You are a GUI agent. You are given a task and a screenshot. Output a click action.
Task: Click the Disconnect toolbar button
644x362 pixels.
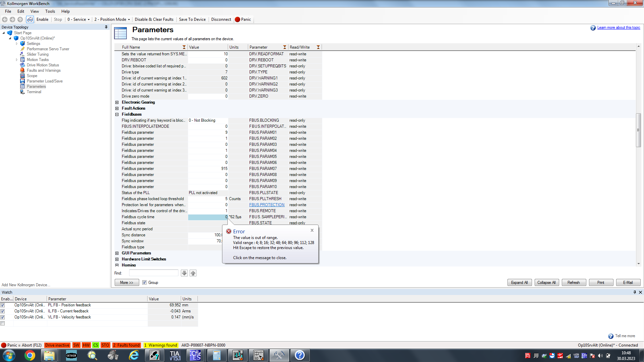click(x=221, y=19)
